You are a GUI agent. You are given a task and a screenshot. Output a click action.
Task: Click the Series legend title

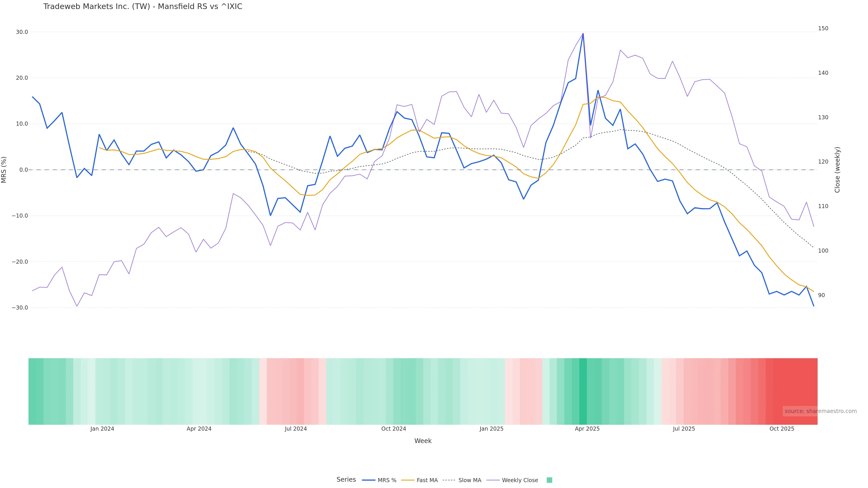[x=346, y=480]
